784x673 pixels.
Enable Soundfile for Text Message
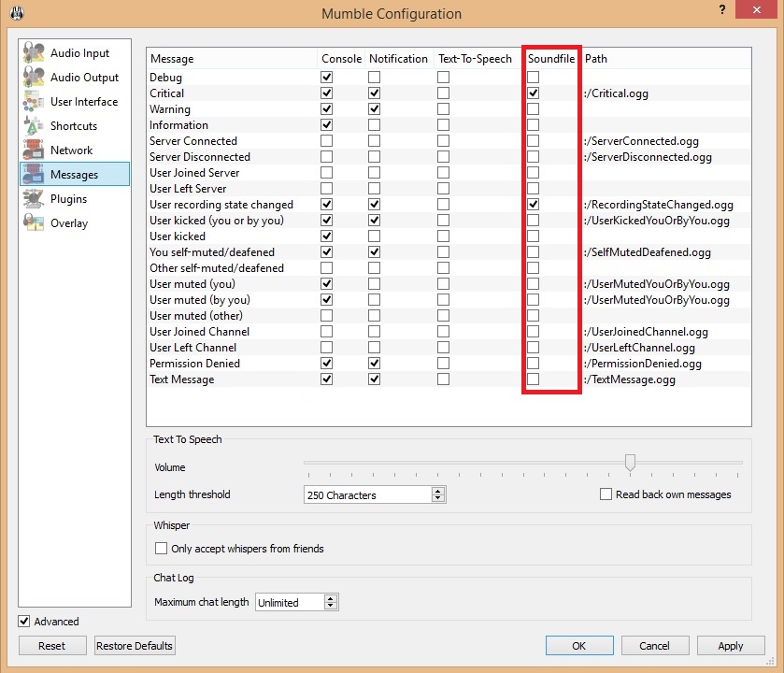[533, 379]
